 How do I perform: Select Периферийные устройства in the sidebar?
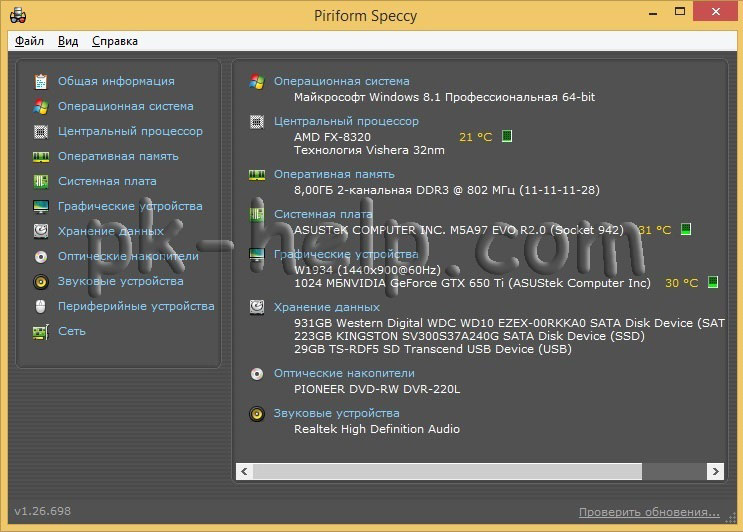point(136,306)
